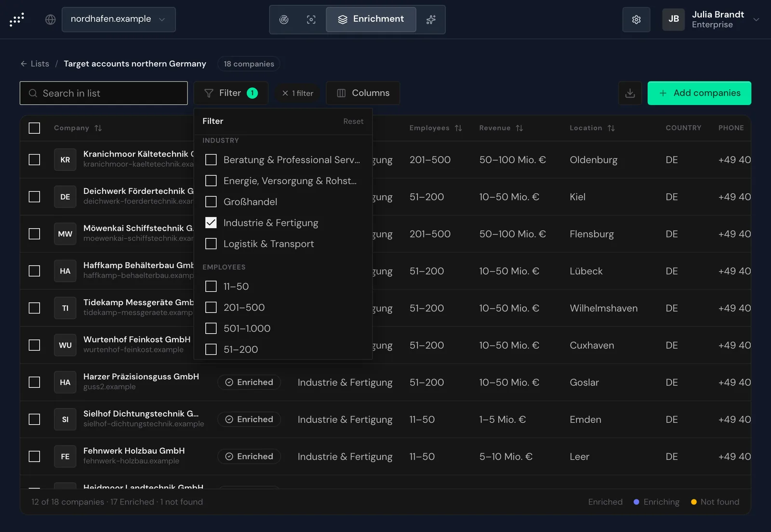Click Enriched badge for Fehnwerk Holzbau

249,456
